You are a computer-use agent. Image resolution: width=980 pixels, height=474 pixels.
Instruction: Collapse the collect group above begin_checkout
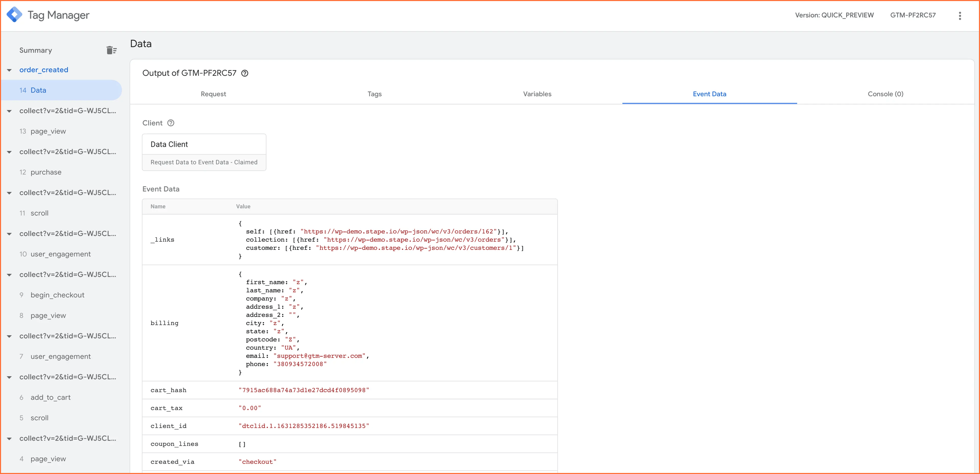[x=9, y=275]
